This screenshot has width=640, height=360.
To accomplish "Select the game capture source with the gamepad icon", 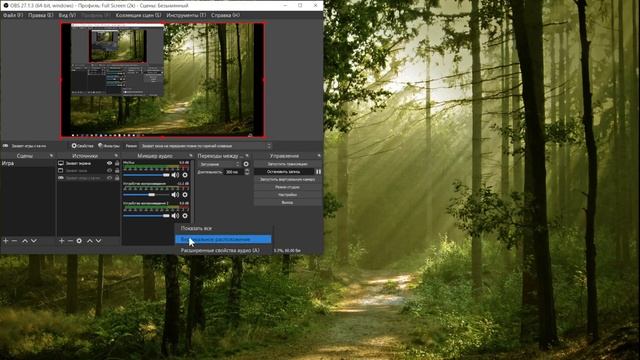I will [61, 178].
